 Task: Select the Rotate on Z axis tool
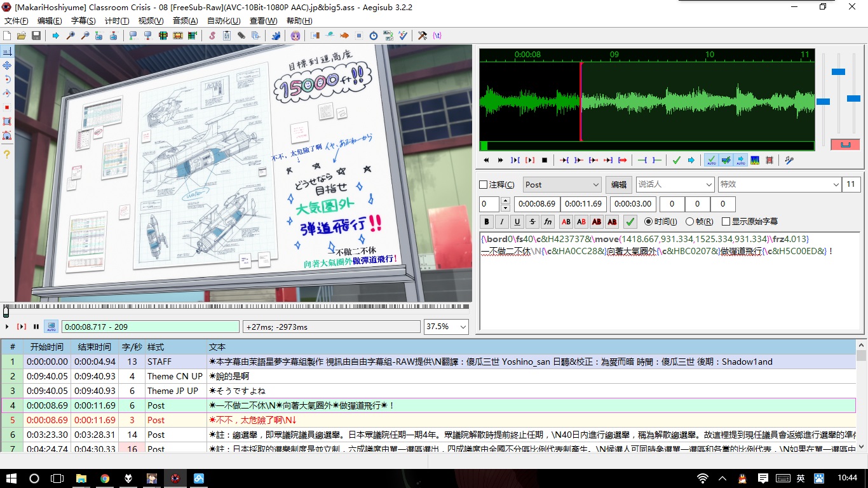pyautogui.click(x=7, y=79)
